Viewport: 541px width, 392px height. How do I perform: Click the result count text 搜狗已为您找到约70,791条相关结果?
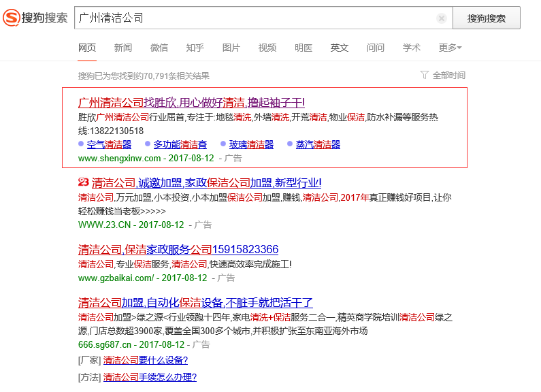[144, 76]
